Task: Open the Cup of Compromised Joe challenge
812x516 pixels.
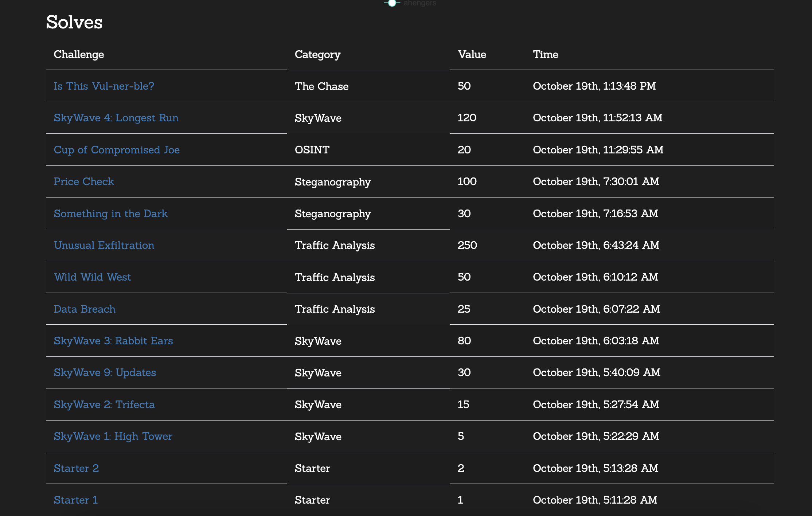Action: pos(117,150)
